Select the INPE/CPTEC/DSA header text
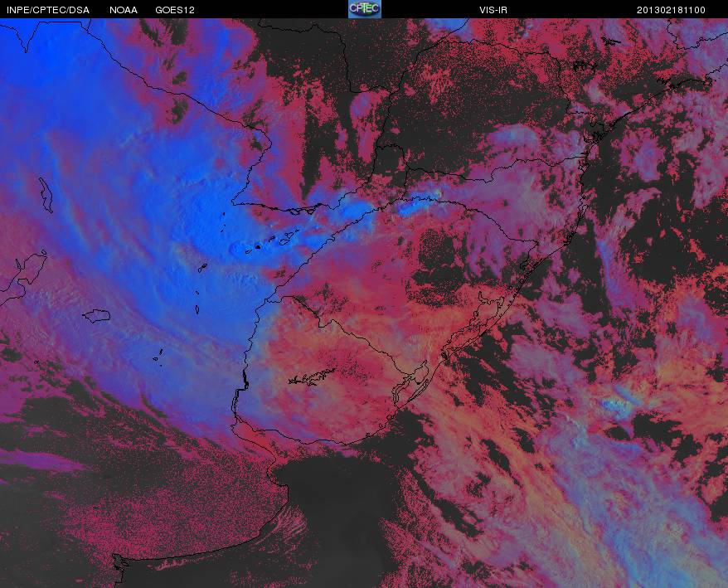Image resolution: width=728 pixels, height=588 pixels. point(48,10)
